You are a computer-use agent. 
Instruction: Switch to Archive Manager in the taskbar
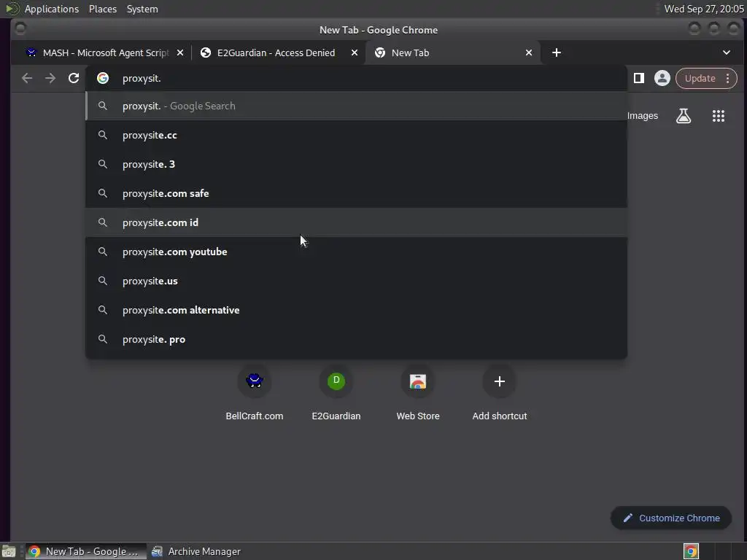(x=196, y=551)
